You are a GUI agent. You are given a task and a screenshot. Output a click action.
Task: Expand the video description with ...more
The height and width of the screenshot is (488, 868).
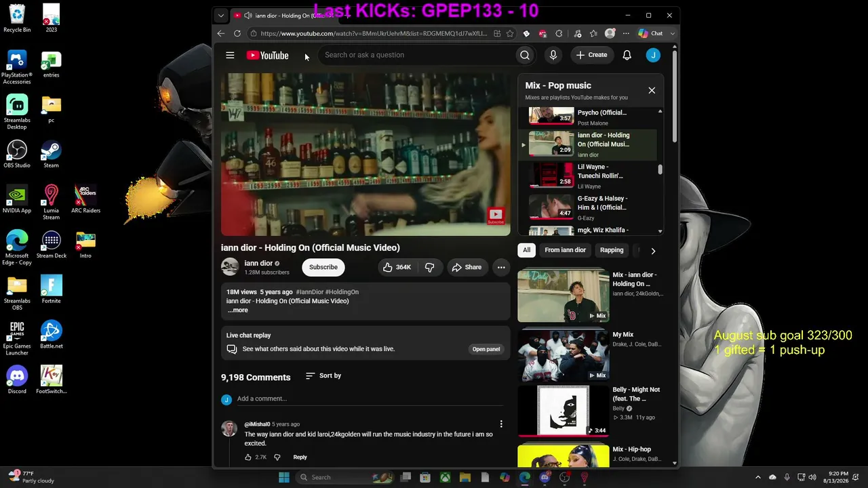point(237,310)
